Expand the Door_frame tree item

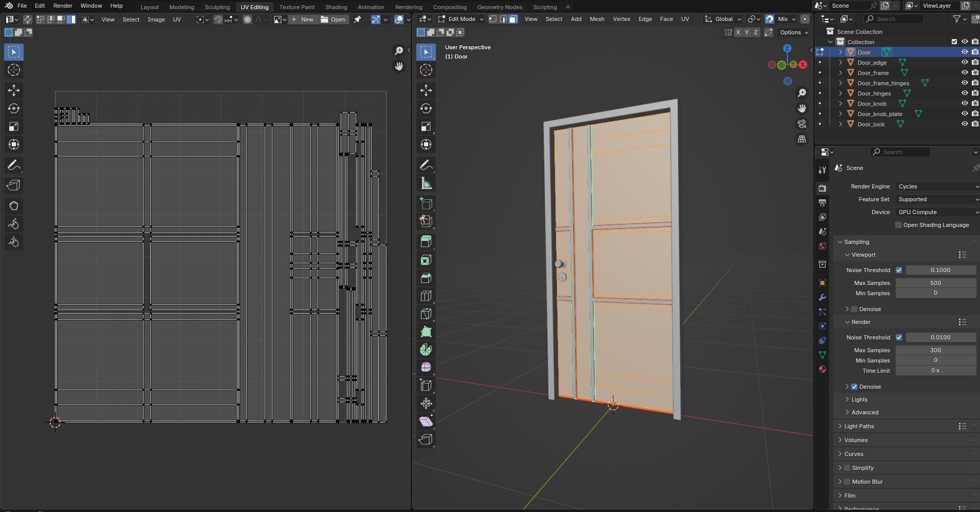(840, 72)
